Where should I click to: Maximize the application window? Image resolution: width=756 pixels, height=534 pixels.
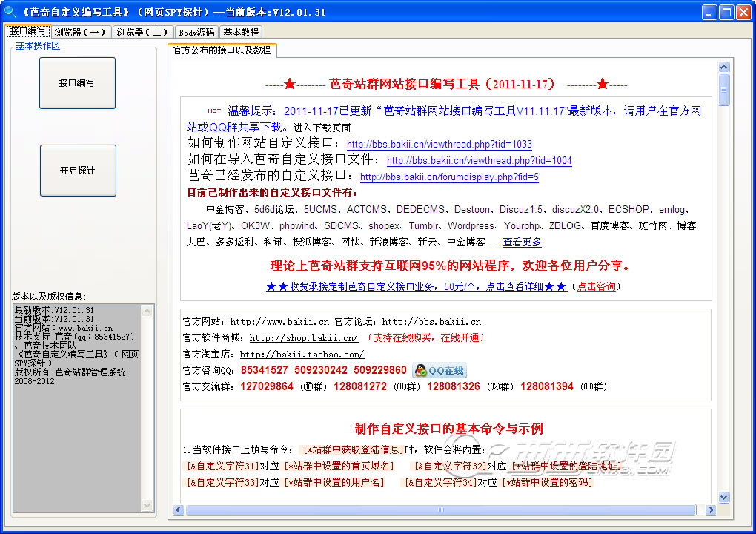(726, 12)
